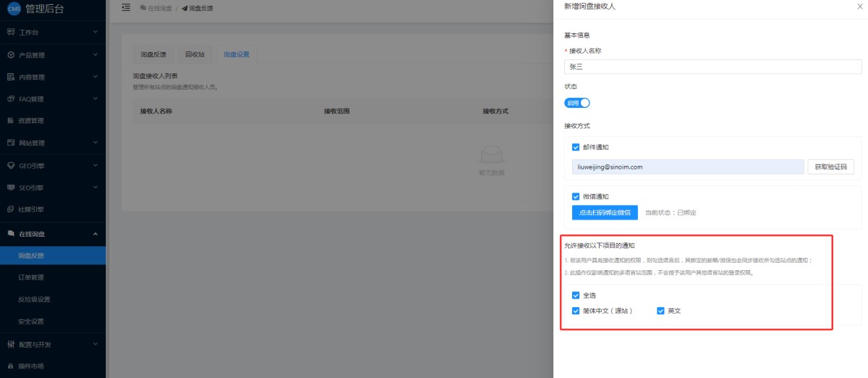Image resolution: width=868 pixels, height=378 pixels.
Task: Click the 资源管理 sidebar icon
Action: click(11, 121)
